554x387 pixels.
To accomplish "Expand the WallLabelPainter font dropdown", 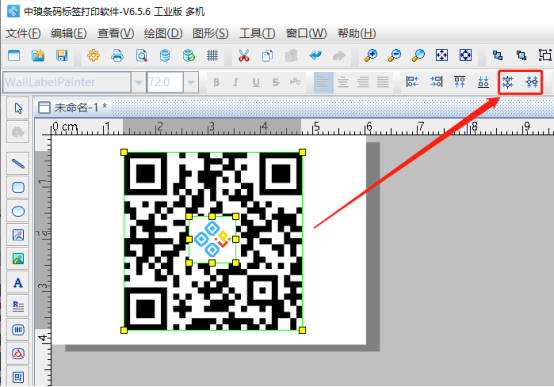I will pyautogui.click(x=138, y=82).
